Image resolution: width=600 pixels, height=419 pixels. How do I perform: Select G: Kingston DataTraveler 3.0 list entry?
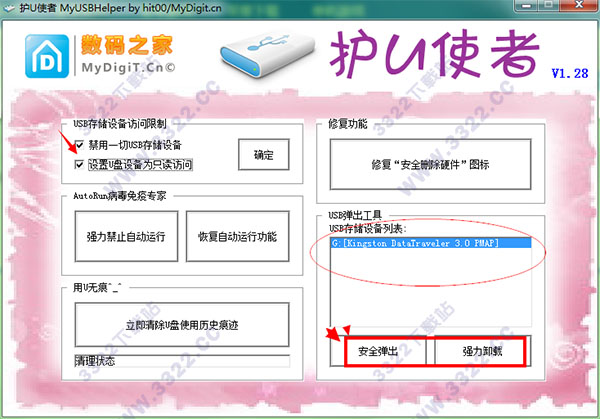click(431, 243)
